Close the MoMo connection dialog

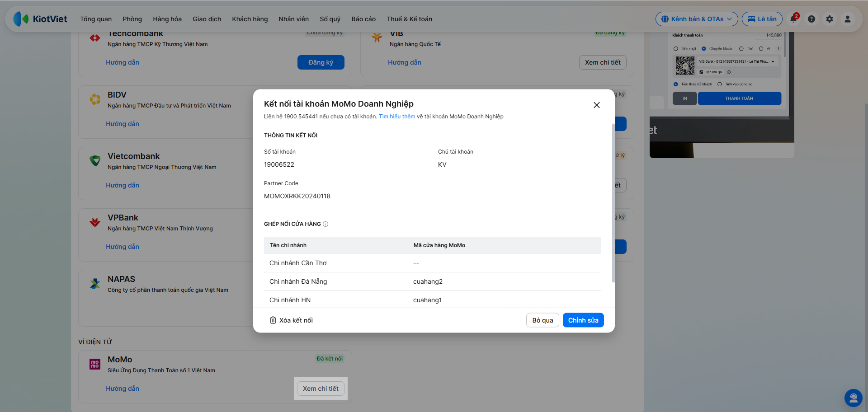pos(597,105)
